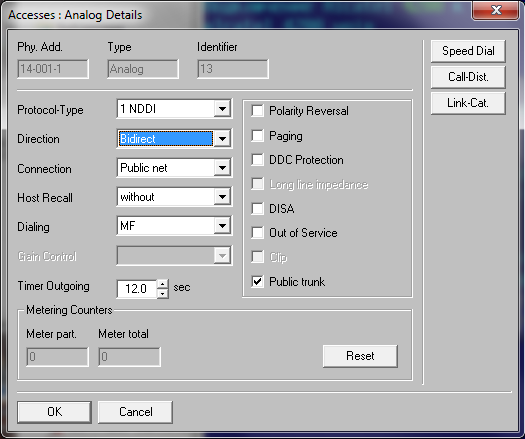
Task: Enable DDC Protection option
Action: click(x=257, y=160)
